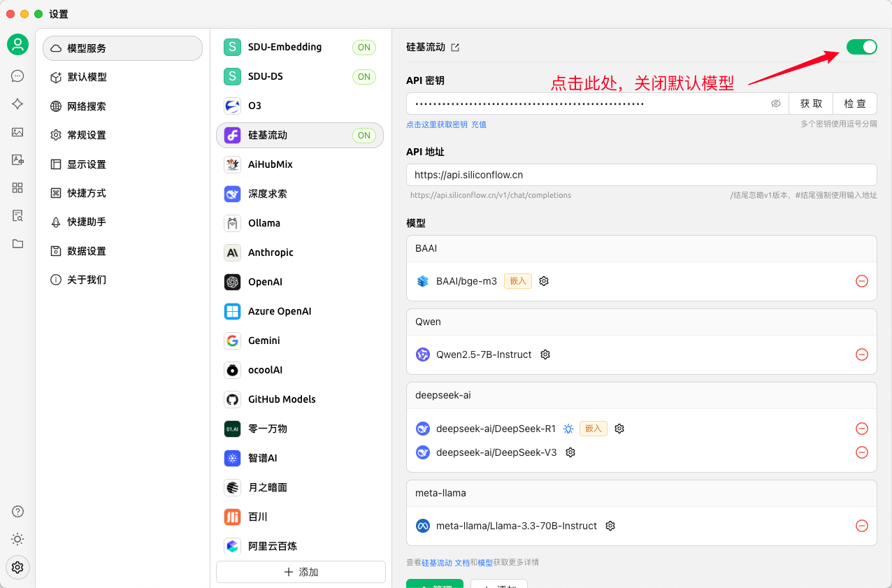
Task: Open settings gear for Llama-3.3-70B-Instruct
Action: click(x=610, y=526)
